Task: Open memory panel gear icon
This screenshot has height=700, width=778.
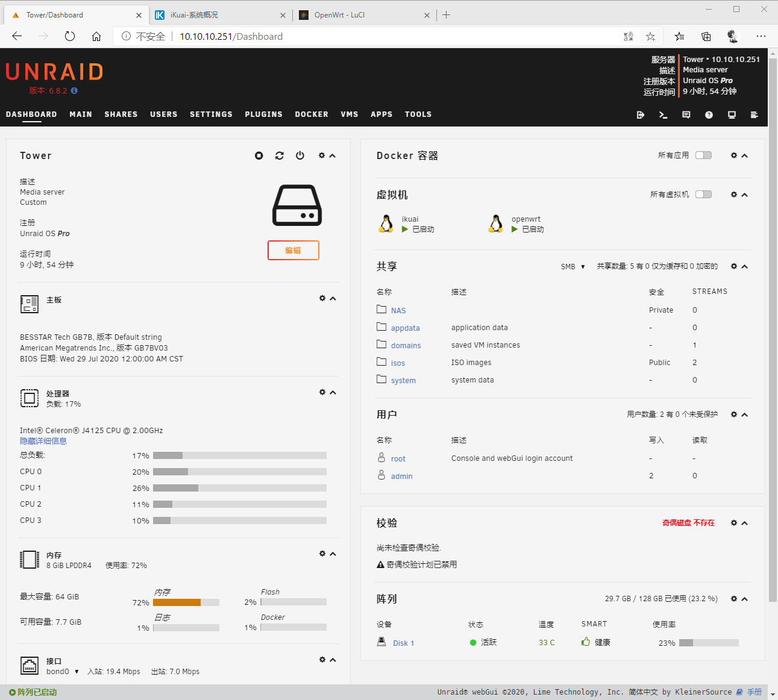Action: click(x=322, y=554)
